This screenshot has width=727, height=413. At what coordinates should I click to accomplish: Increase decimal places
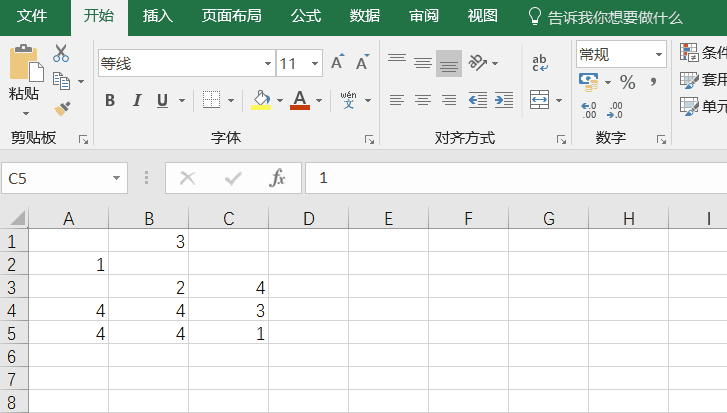click(589, 110)
